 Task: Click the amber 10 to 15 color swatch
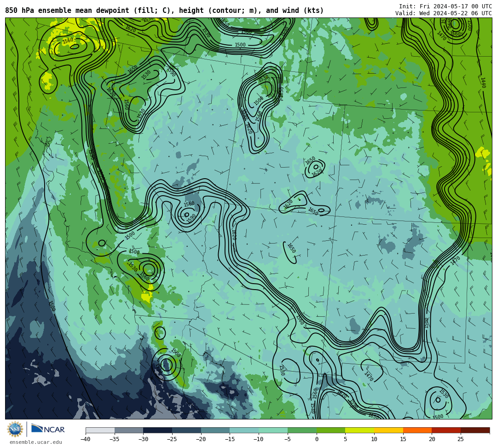coord(388,430)
